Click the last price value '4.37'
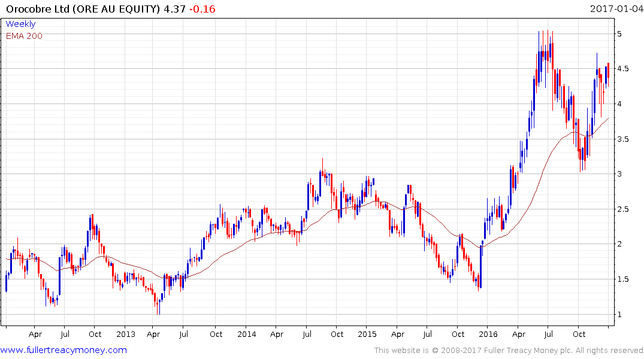644x359 pixels. click(174, 9)
